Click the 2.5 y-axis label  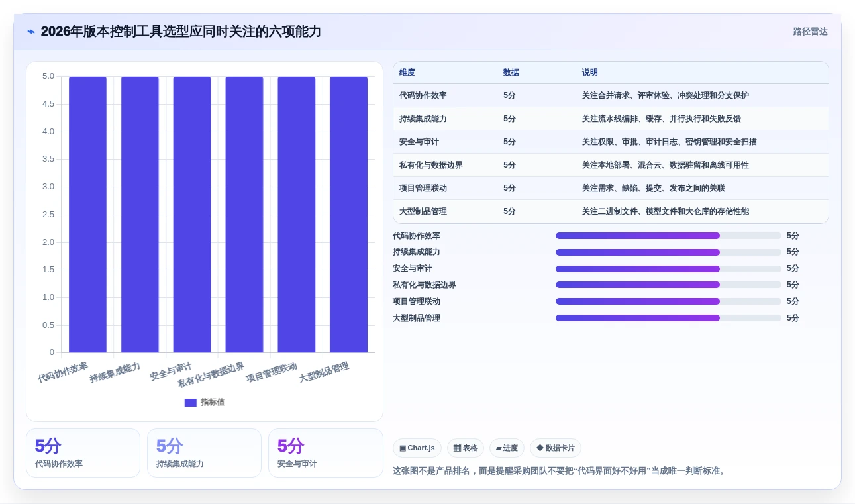48,214
